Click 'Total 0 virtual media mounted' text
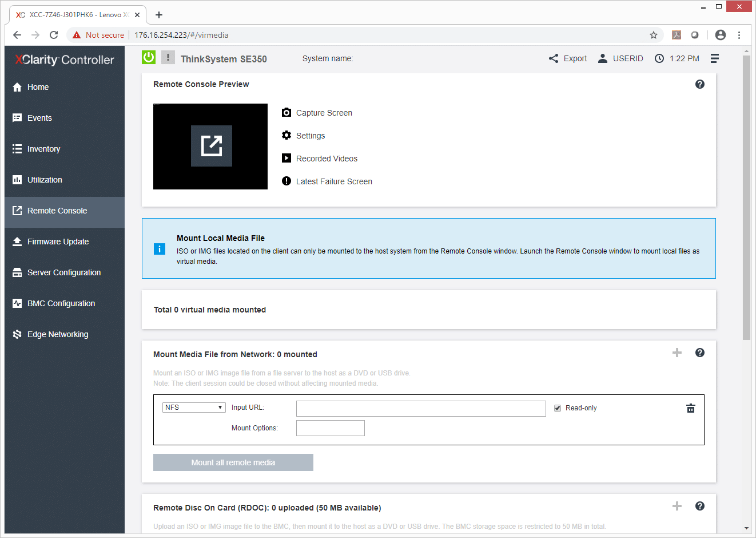 tap(210, 310)
